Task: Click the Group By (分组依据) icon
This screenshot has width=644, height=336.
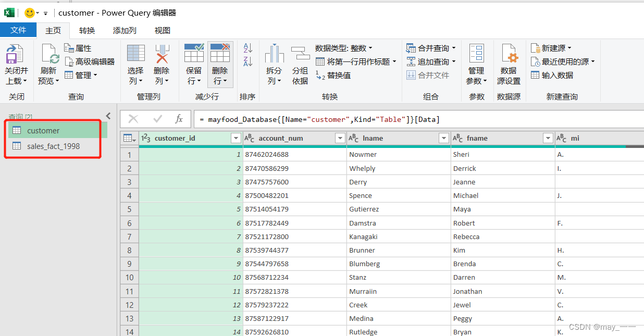Action: tap(300, 54)
